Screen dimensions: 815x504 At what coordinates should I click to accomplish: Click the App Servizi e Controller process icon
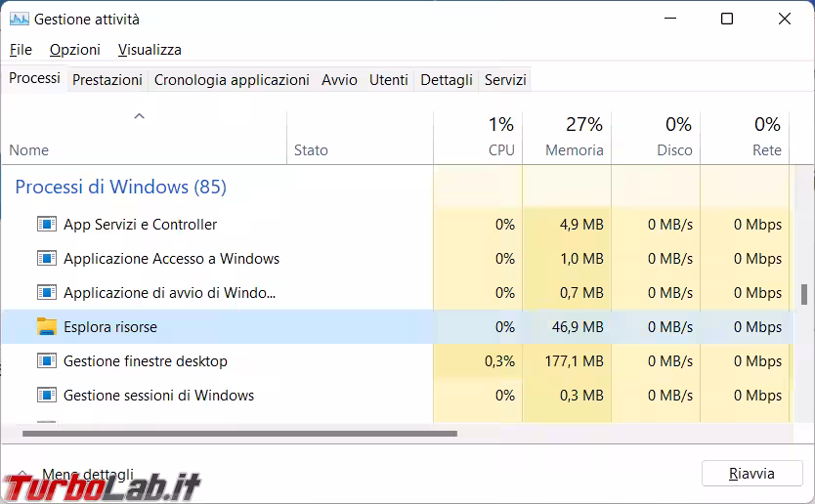[x=46, y=225]
